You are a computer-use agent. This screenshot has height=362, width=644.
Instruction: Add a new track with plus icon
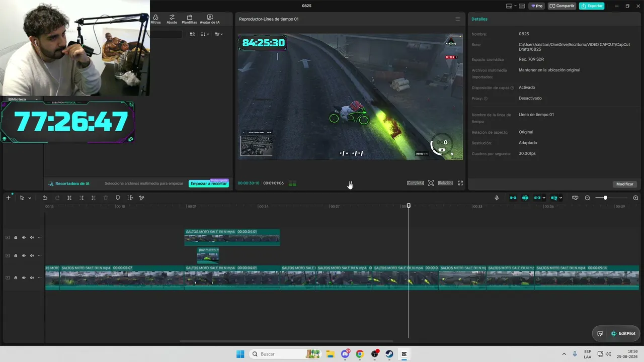tap(8, 198)
